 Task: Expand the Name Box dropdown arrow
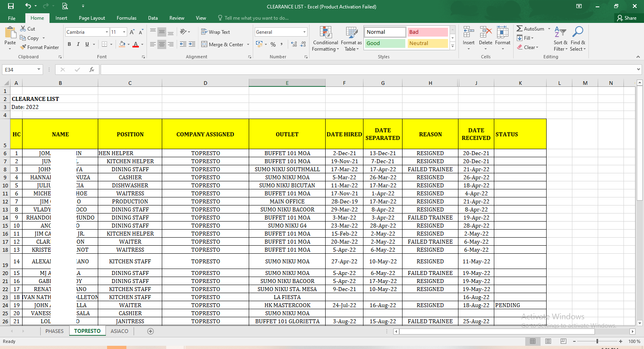(x=39, y=70)
